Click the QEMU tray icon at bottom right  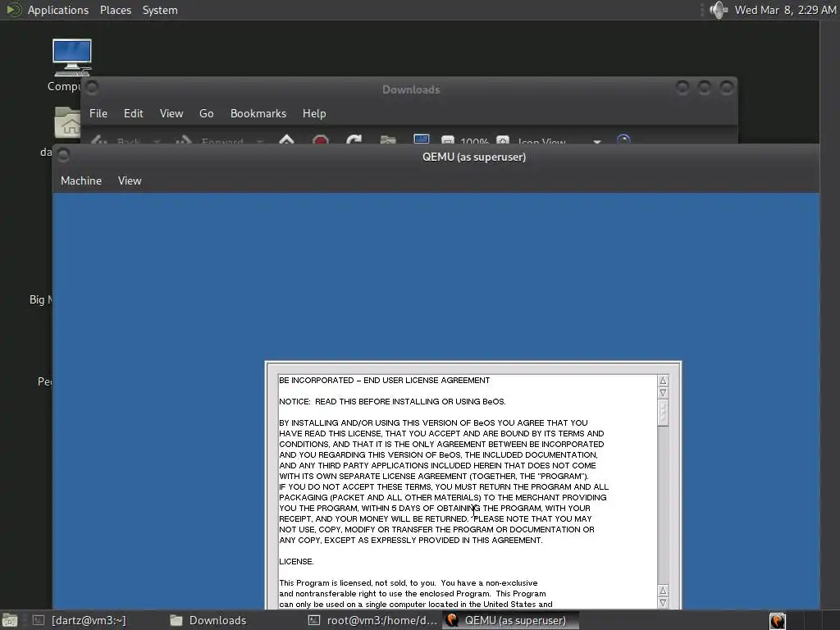[x=778, y=620]
